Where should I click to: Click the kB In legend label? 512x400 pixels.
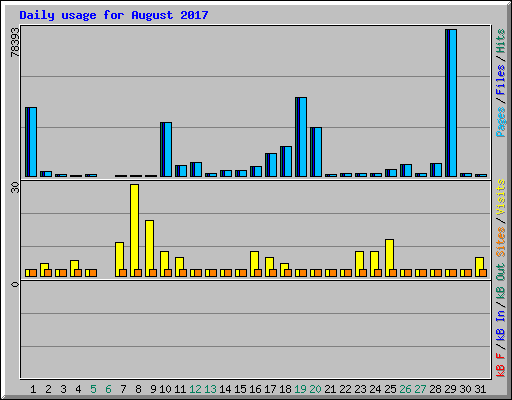pos(501,325)
